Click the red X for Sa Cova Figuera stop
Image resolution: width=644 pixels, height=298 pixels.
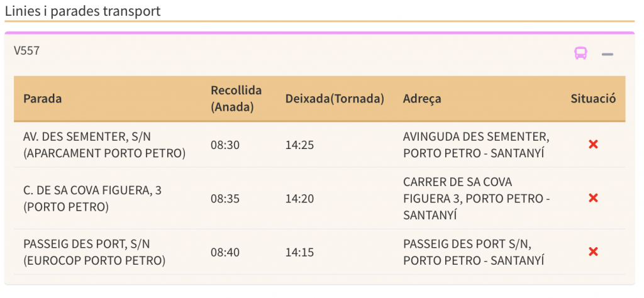point(592,198)
